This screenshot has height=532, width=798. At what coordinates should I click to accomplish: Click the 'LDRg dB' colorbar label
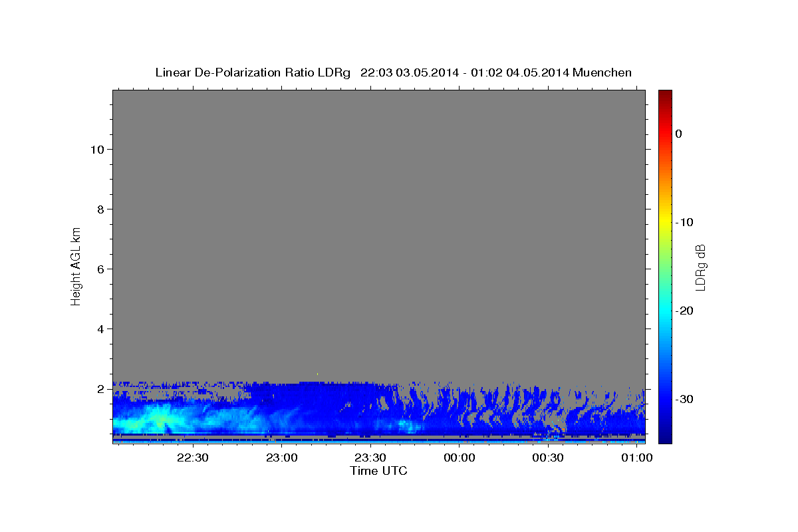(x=700, y=267)
